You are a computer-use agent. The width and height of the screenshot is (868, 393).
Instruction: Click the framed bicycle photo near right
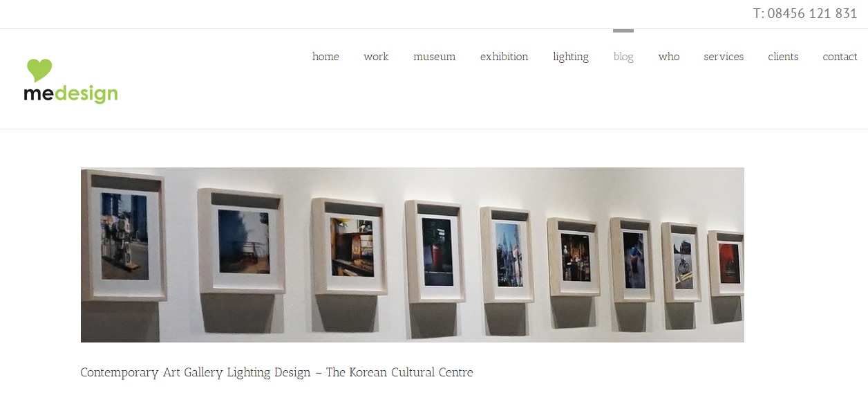[x=681, y=262]
